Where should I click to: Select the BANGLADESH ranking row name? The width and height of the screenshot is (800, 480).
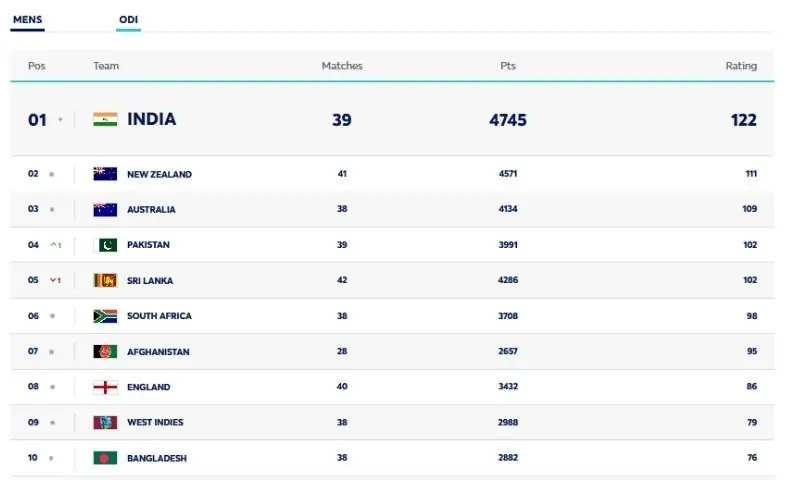[156, 458]
